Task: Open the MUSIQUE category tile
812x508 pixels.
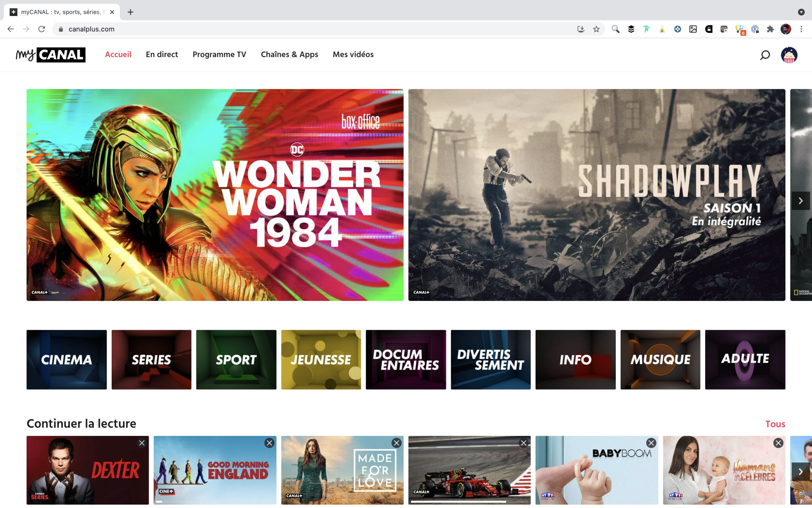Action: pyautogui.click(x=660, y=359)
